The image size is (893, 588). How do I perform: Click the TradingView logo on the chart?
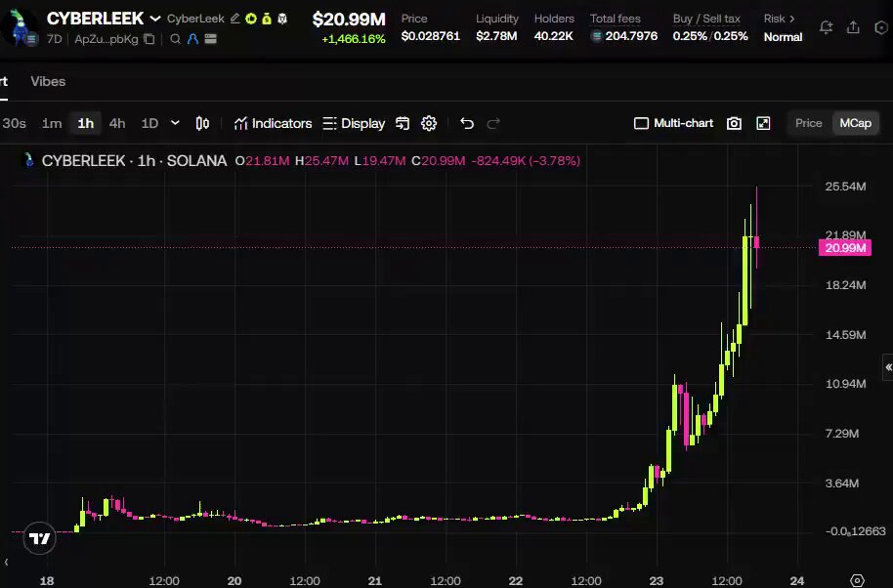39,538
